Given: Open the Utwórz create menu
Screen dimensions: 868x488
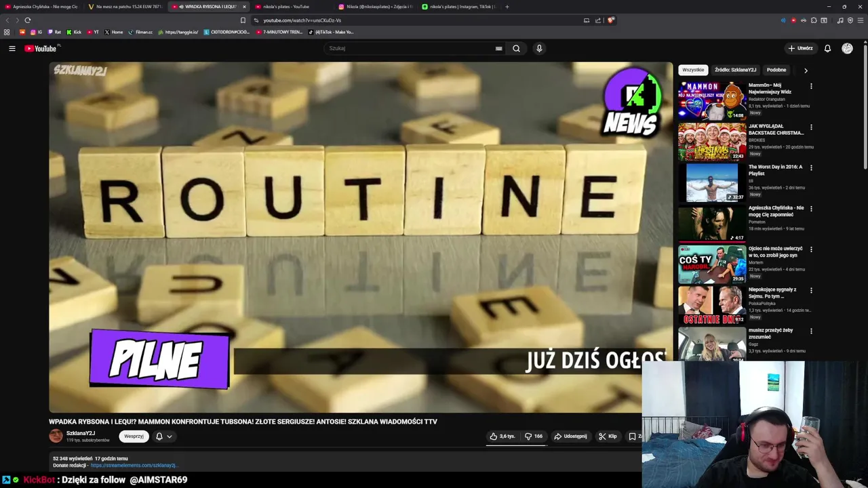Looking at the screenshot, I should pyautogui.click(x=800, y=48).
